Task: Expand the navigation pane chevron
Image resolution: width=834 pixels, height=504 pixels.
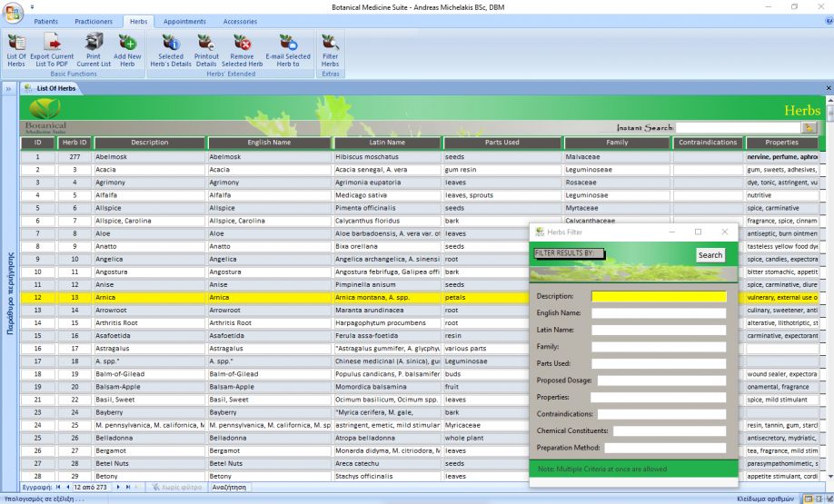Action: (x=8, y=89)
